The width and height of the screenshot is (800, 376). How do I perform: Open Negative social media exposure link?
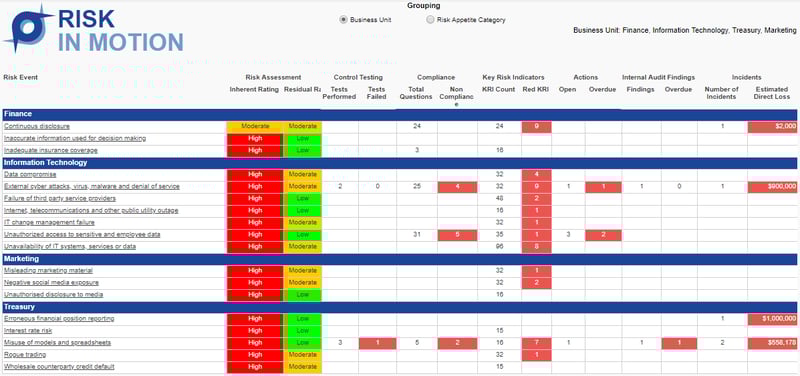(52, 283)
